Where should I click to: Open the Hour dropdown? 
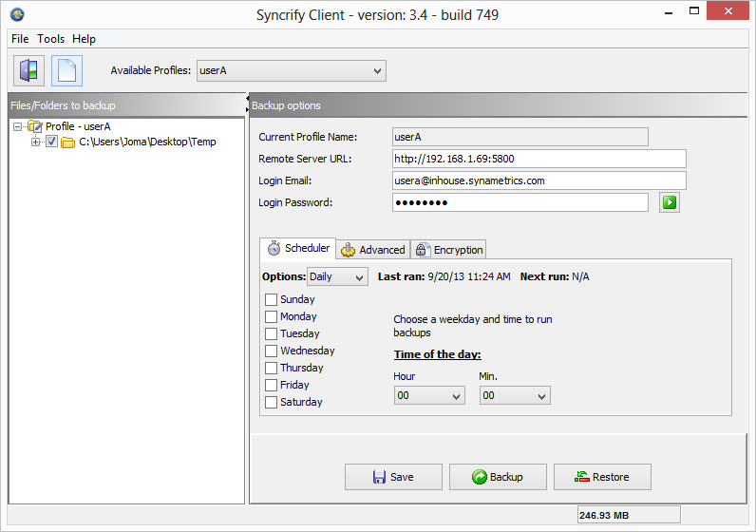coord(429,395)
